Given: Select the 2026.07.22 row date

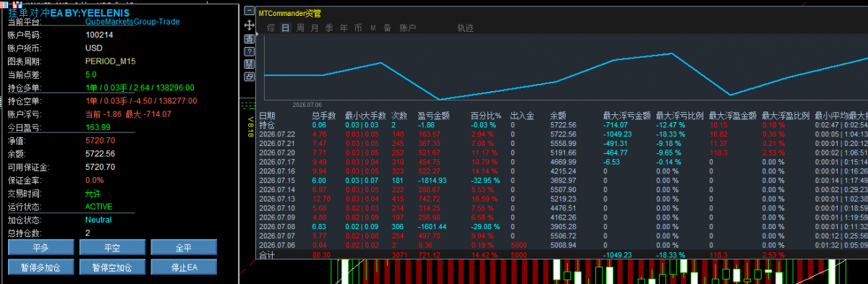Looking at the screenshot, I should [277, 134].
